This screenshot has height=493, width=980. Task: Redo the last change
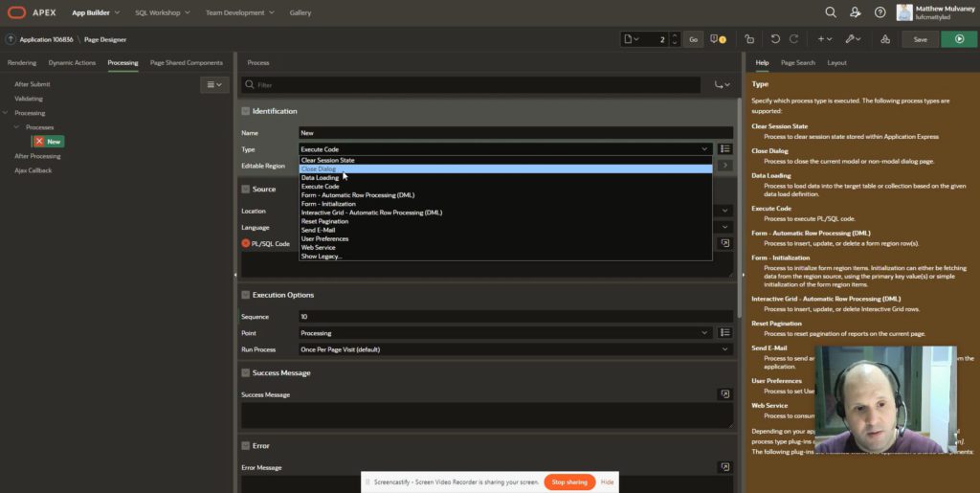pos(793,39)
